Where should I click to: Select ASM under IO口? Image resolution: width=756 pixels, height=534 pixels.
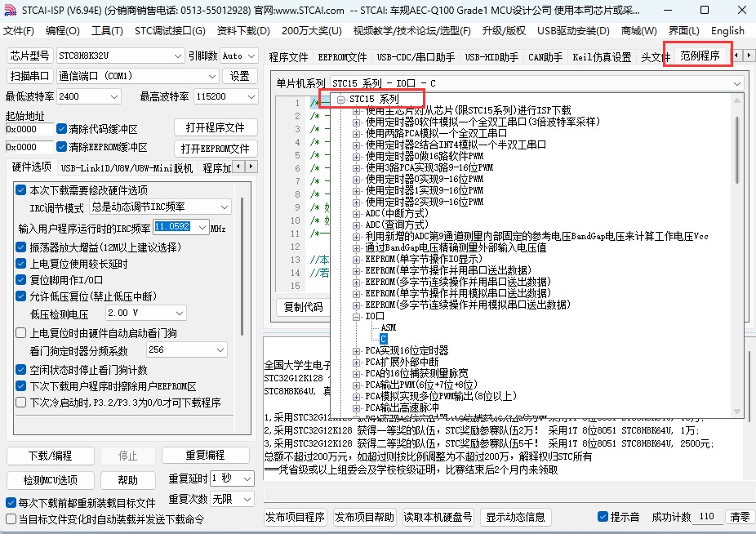coord(388,327)
